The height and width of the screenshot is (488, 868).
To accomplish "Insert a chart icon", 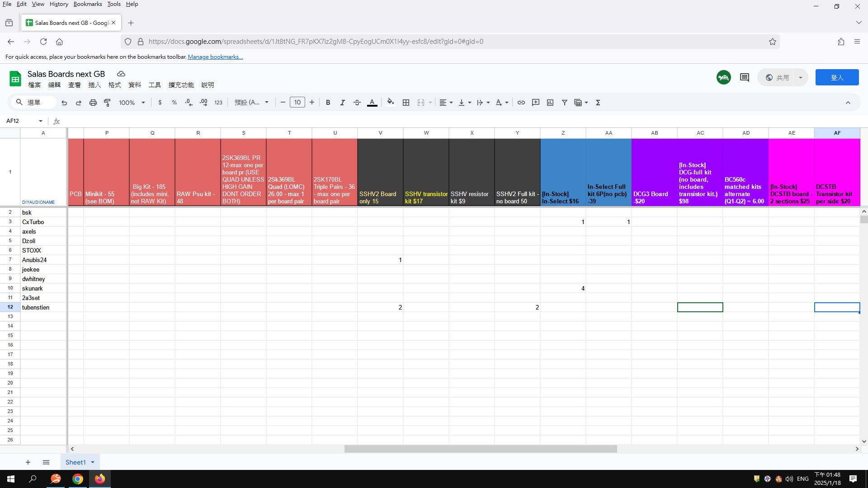I will tap(550, 103).
